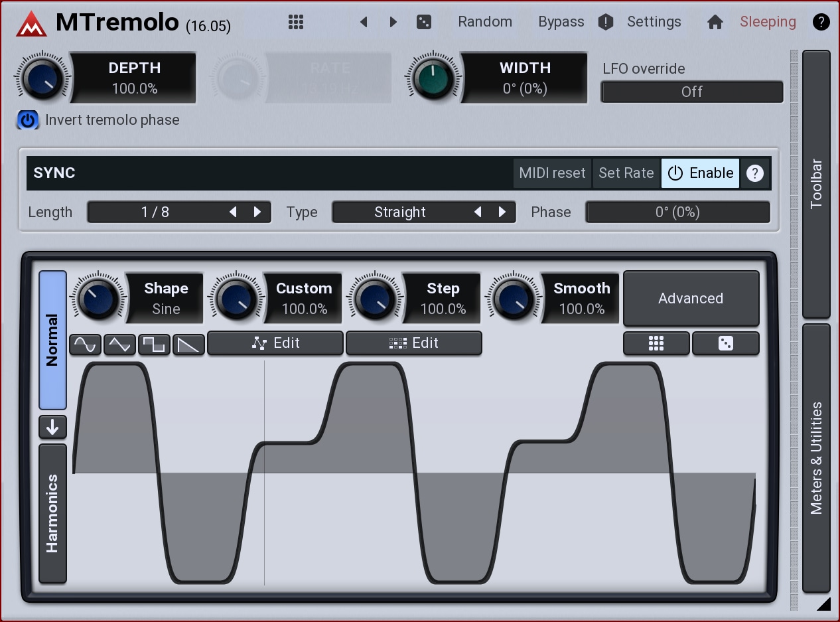Click the Phase 0° (0%) field
The height and width of the screenshot is (622, 840).
pyautogui.click(x=677, y=212)
